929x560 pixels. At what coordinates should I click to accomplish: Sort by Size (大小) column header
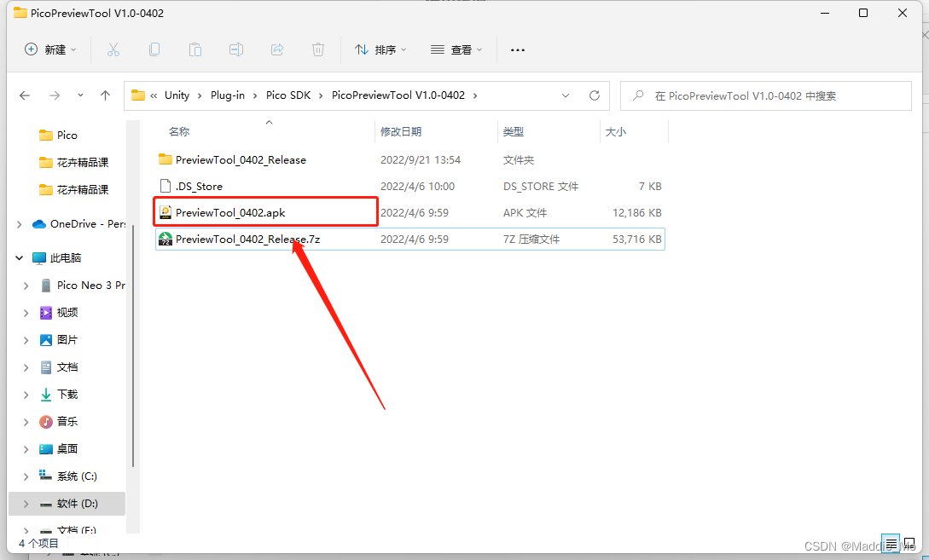click(x=616, y=131)
